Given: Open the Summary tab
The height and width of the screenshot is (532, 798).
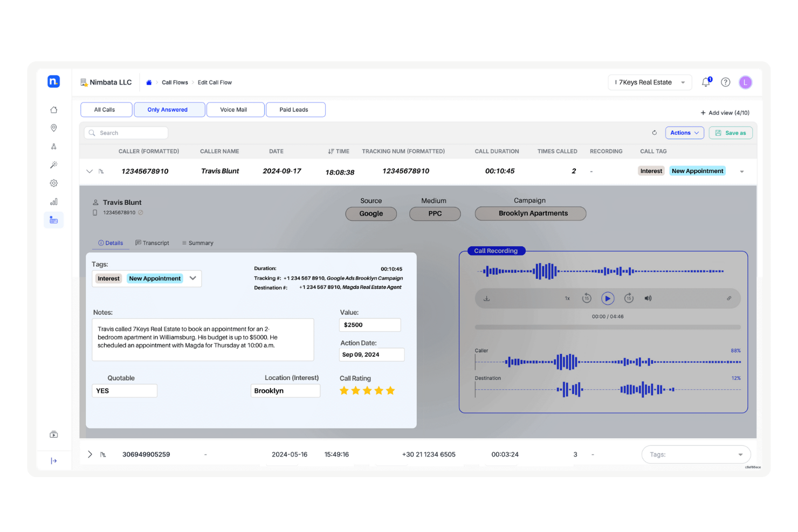Looking at the screenshot, I should click(197, 243).
